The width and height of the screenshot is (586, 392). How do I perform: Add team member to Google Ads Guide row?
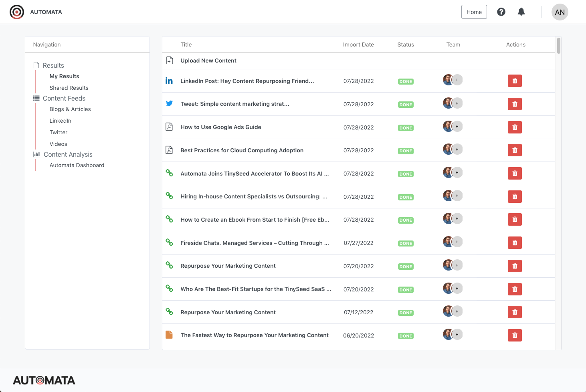[x=457, y=126]
